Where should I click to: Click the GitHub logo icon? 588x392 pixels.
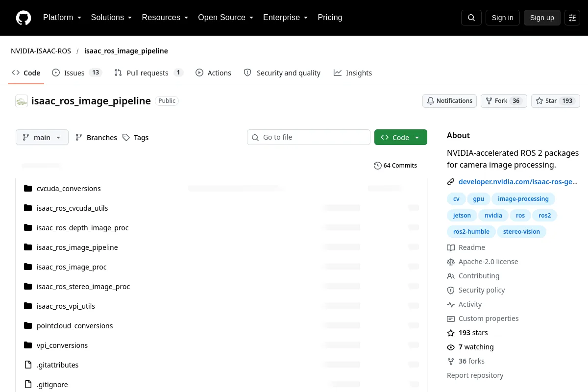24,18
